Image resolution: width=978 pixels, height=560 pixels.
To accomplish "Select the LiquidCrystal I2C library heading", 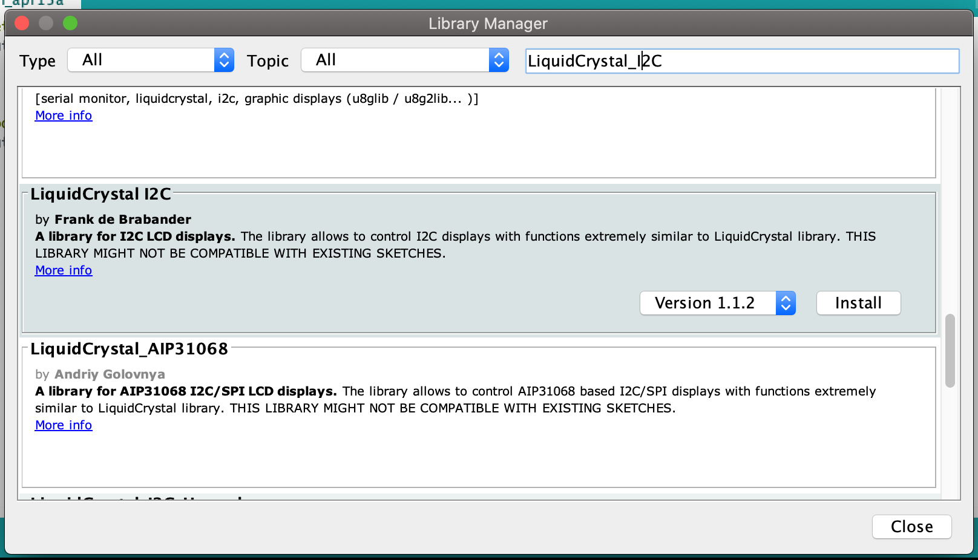I will [x=100, y=194].
